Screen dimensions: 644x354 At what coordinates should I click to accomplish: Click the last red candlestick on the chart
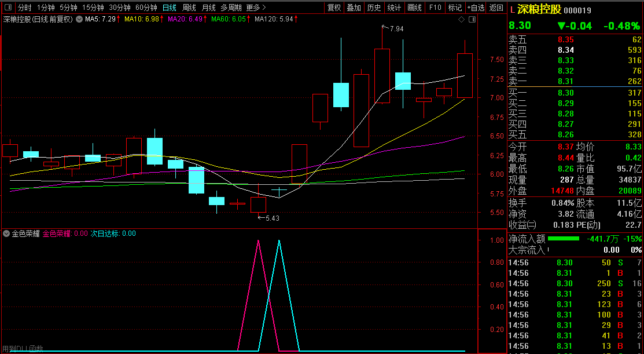click(x=465, y=75)
